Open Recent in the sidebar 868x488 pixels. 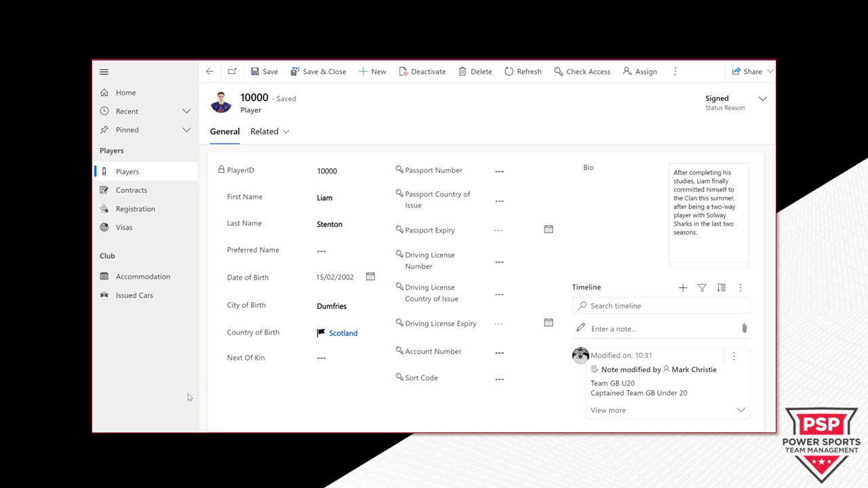point(127,111)
